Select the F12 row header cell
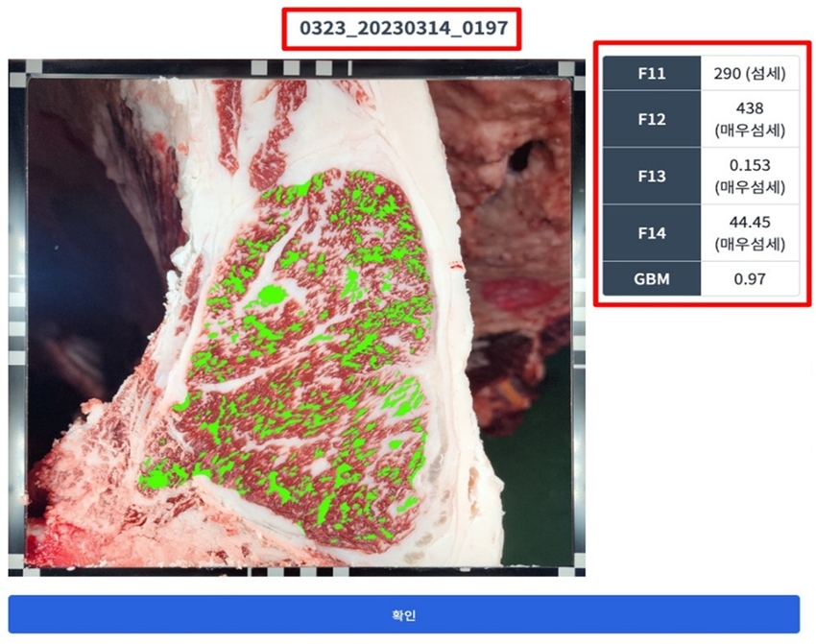 (x=652, y=119)
